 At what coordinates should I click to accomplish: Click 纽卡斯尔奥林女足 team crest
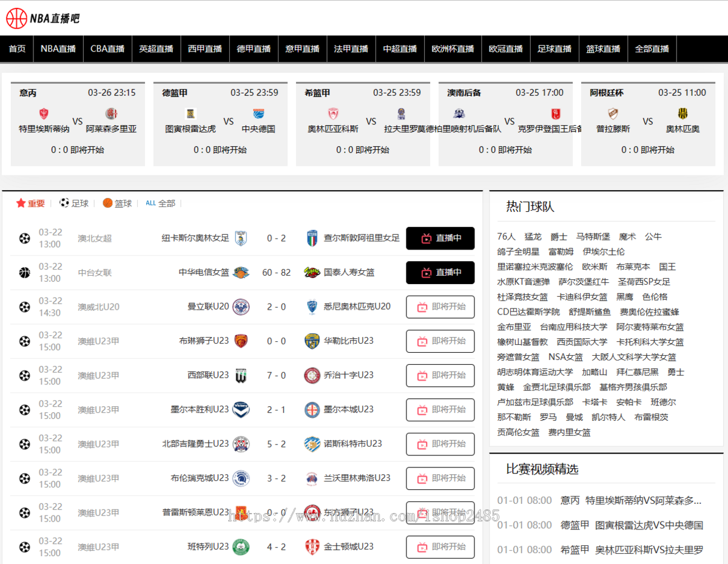241,239
